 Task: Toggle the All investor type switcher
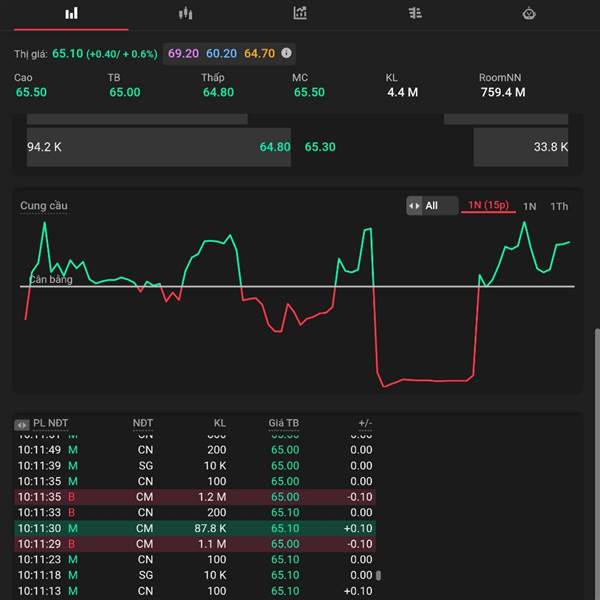(432, 206)
